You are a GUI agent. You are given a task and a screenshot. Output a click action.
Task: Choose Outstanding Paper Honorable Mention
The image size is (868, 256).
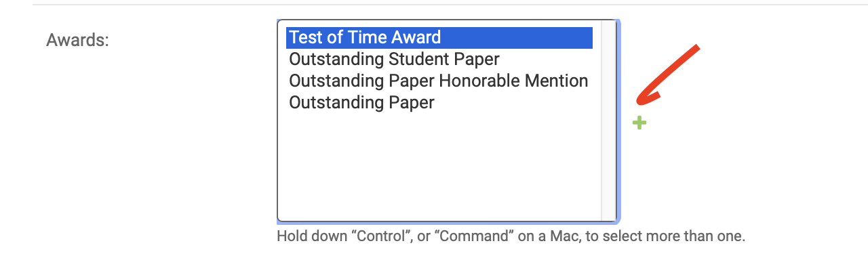439,81
